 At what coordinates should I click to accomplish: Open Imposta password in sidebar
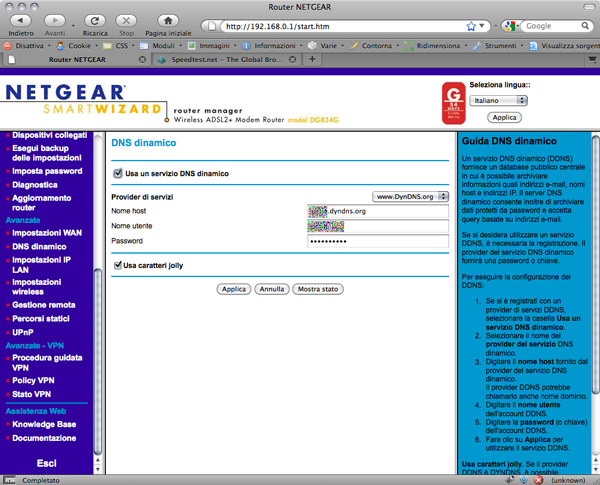click(47, 171)
